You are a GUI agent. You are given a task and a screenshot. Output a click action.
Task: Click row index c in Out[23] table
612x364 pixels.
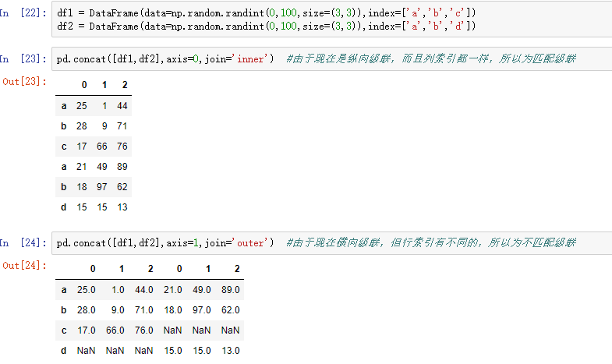(x=64, y=147)
